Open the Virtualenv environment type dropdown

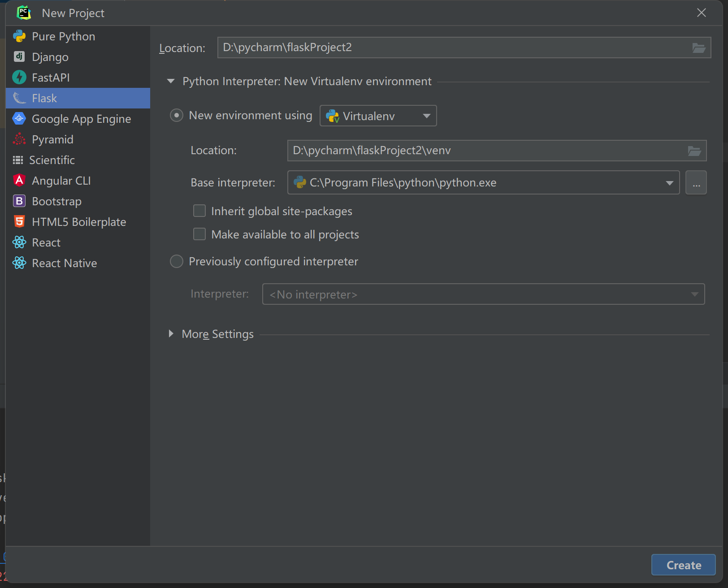pyautogui.click(x=378, y=116)
